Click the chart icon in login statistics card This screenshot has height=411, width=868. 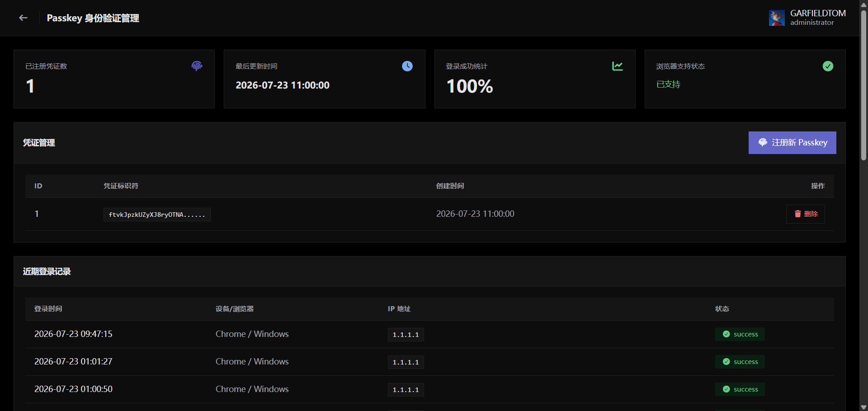618,66
